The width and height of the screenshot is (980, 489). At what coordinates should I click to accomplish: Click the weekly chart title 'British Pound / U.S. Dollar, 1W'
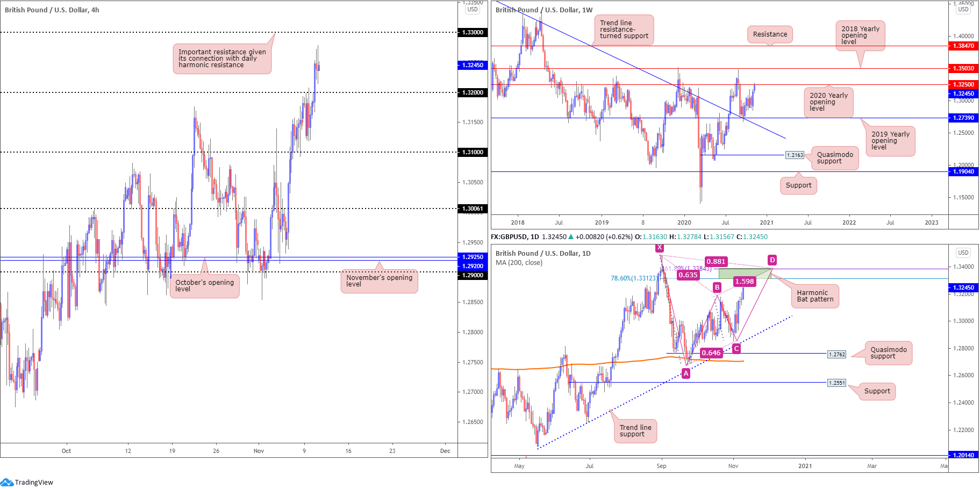tap(544, 10)
